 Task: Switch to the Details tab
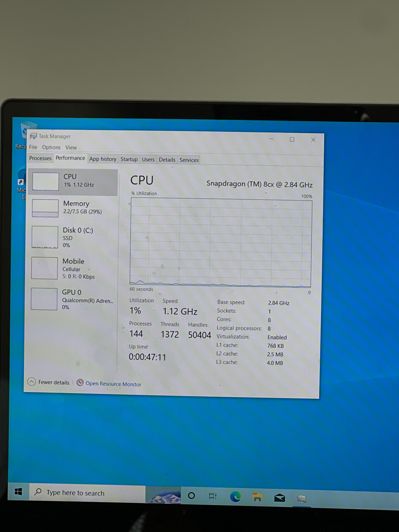coord(167,160)
